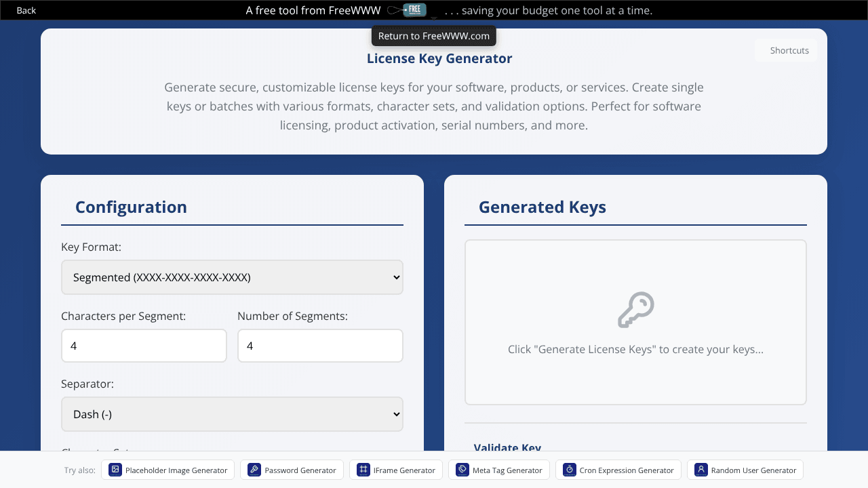Viewport: 868px width, 488px height.
Task: Click the Generated Keys heading
Action: point(542,207)
